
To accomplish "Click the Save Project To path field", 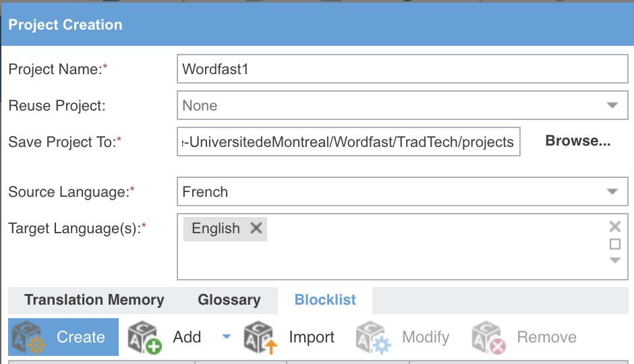I will [x=349, y=142].
